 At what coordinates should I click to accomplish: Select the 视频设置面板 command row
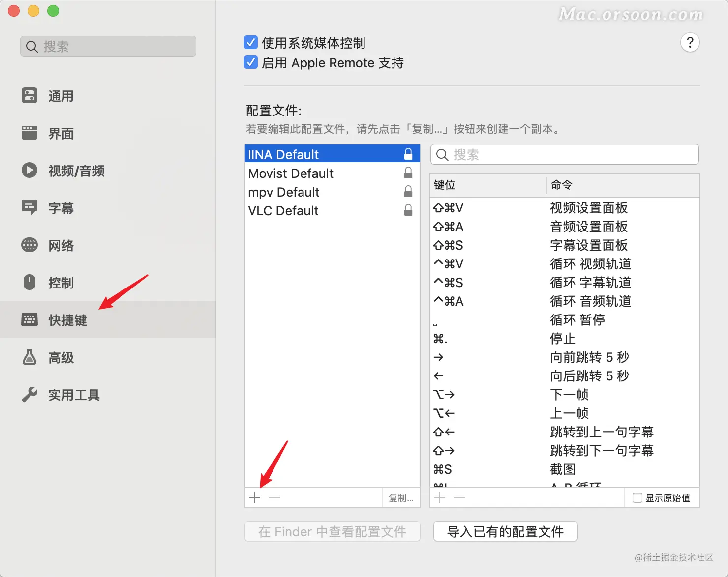[x=565, y=208]
